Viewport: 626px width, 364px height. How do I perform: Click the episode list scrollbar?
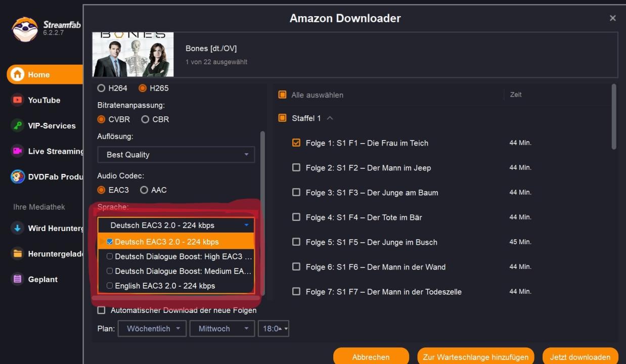click(614, 117)
